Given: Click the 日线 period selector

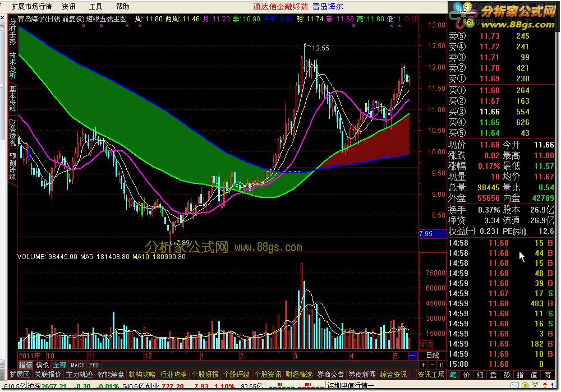Looking at the screenshot, I should click(433, 356).
